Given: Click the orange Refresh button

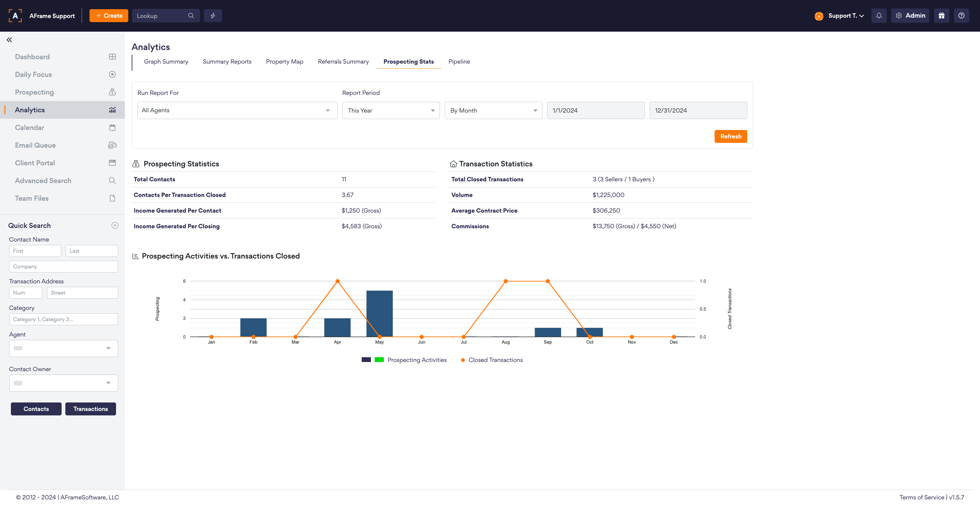Looking at the screenshot, I should coord(731,136).
